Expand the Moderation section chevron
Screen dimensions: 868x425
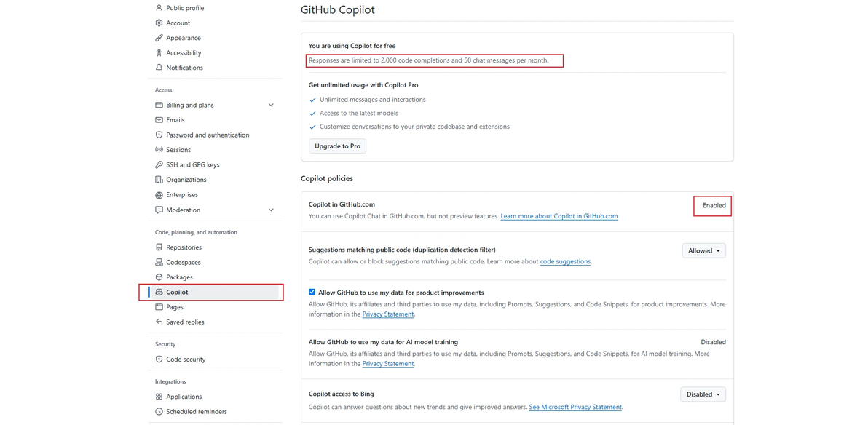271,210
